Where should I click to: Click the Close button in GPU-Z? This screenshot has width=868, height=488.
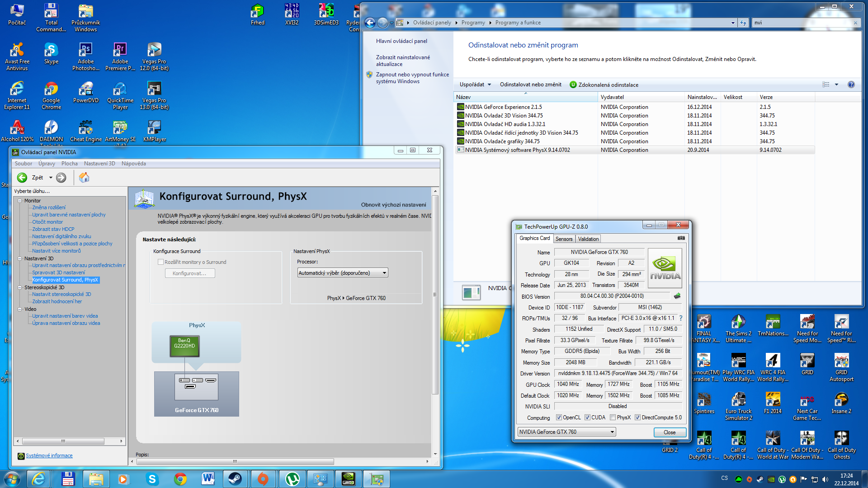pyautogui.click(x=670, y=432)
